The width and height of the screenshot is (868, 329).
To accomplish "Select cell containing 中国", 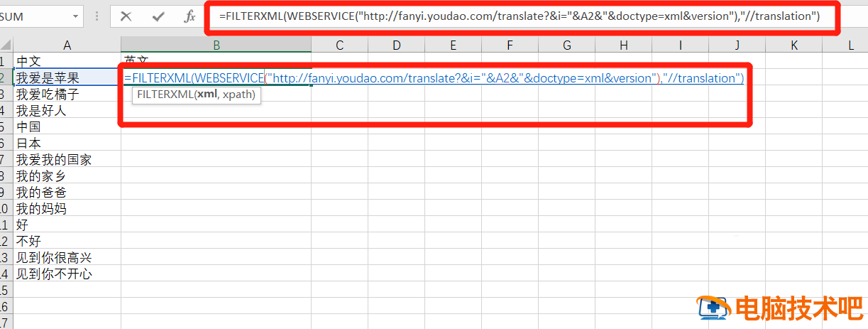I will coord(67,127).
